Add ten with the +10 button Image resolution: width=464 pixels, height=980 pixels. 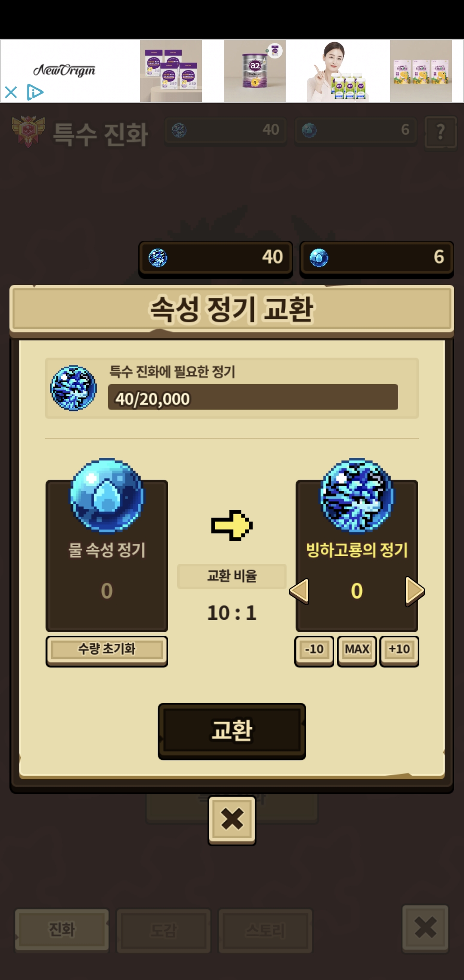[399, 650]
